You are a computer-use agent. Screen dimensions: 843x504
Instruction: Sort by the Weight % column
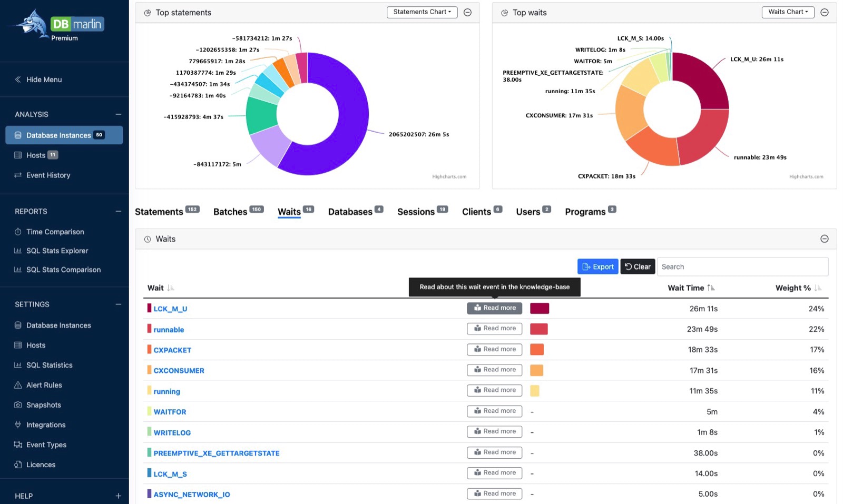pos(798,288)
